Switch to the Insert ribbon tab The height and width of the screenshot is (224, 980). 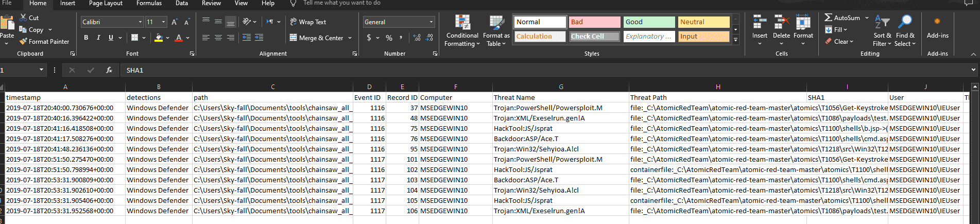tap(67, 3)
